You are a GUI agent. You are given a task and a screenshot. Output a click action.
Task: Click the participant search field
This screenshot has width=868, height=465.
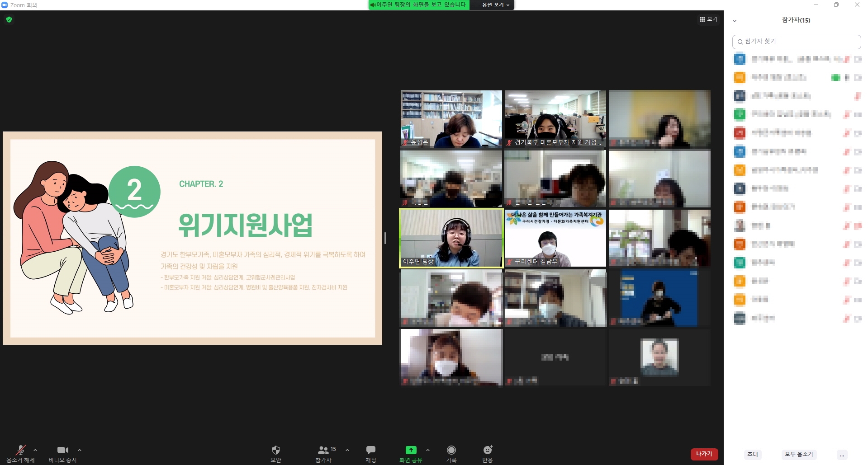pos(797,42)
